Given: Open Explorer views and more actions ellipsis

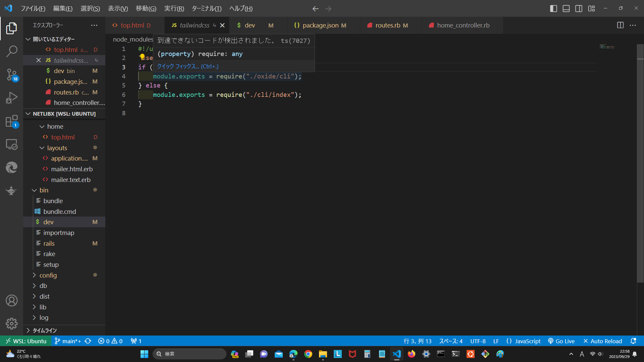Looking at the screenshot, I should point(94,25).
